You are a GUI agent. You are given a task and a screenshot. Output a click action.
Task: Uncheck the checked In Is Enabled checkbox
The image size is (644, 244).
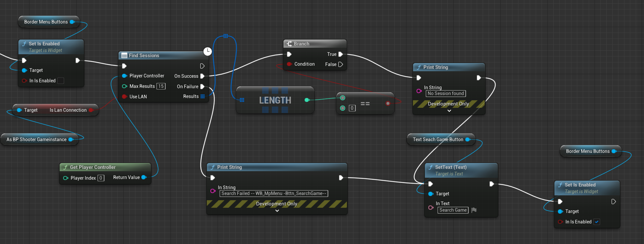click(597, 222)
